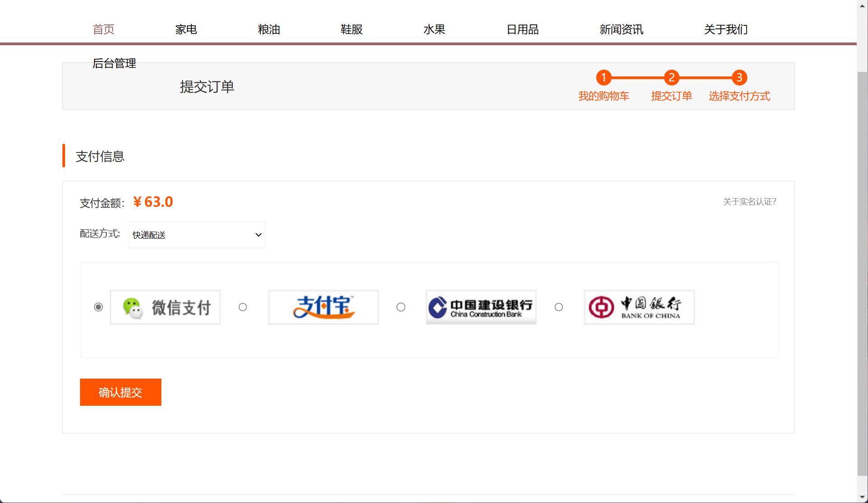Select the Bank of China radio button
This screenshot has height=503, width=868.
(x=559, y=307)
